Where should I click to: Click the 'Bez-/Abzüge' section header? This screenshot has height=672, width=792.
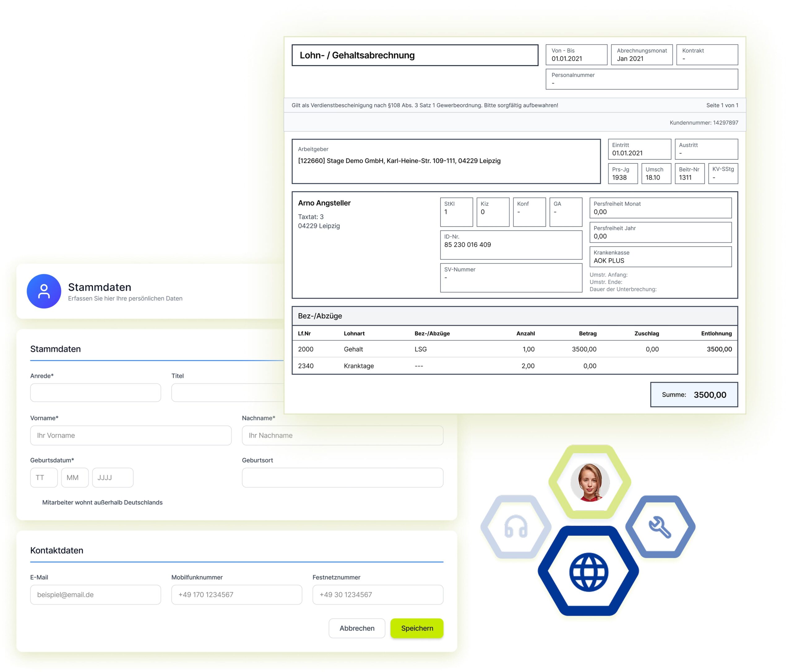click(515, 316)
